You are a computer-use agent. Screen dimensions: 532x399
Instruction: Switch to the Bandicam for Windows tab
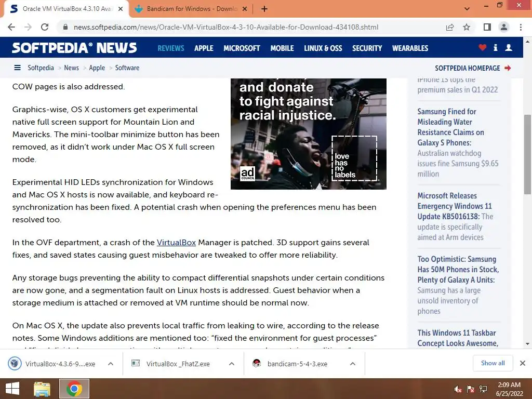[192, 9]
